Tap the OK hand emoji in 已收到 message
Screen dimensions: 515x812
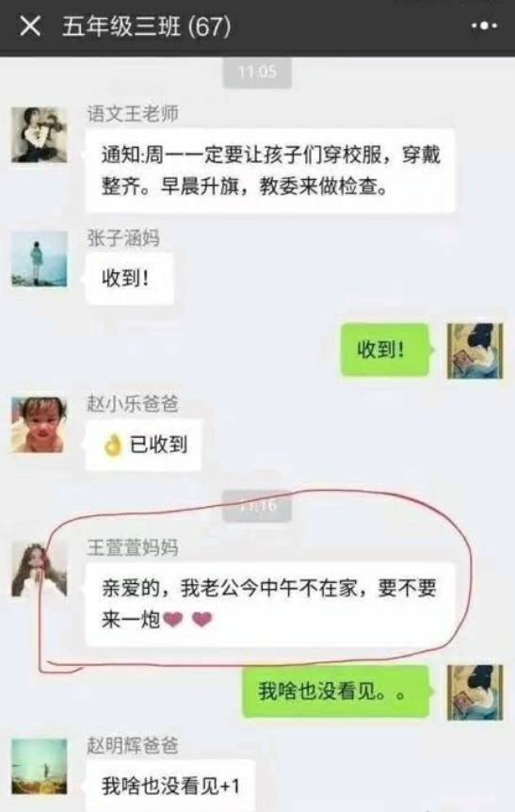(x=112, y=446)
